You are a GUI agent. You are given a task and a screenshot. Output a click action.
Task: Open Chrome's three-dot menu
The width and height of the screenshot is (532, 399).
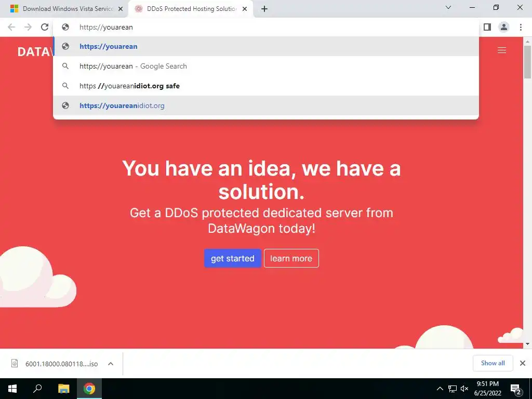(x=521, y=27)
